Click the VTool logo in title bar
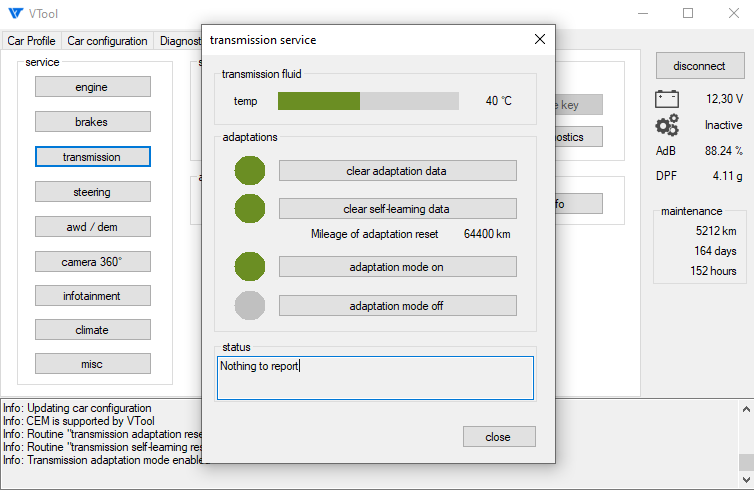Screen dimensions: 754x490 click(15, 13)
